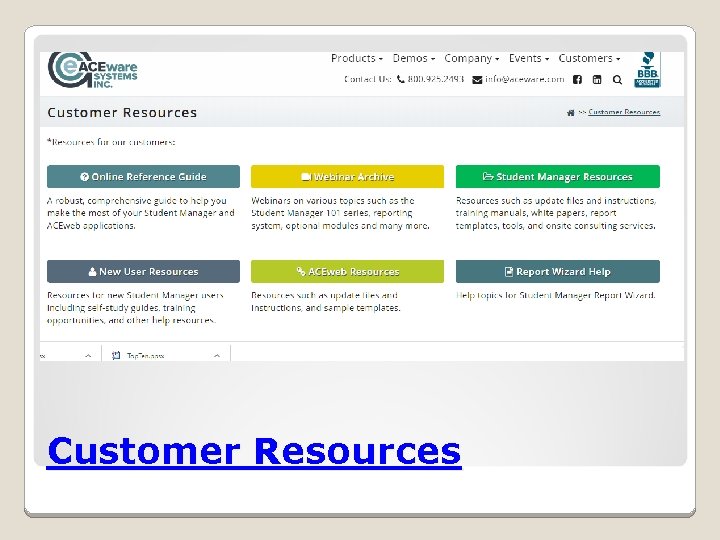Open the Webinar Archive button
Image resolution: width=720 pixels, height=540 pixels.
tap(347, 176)
